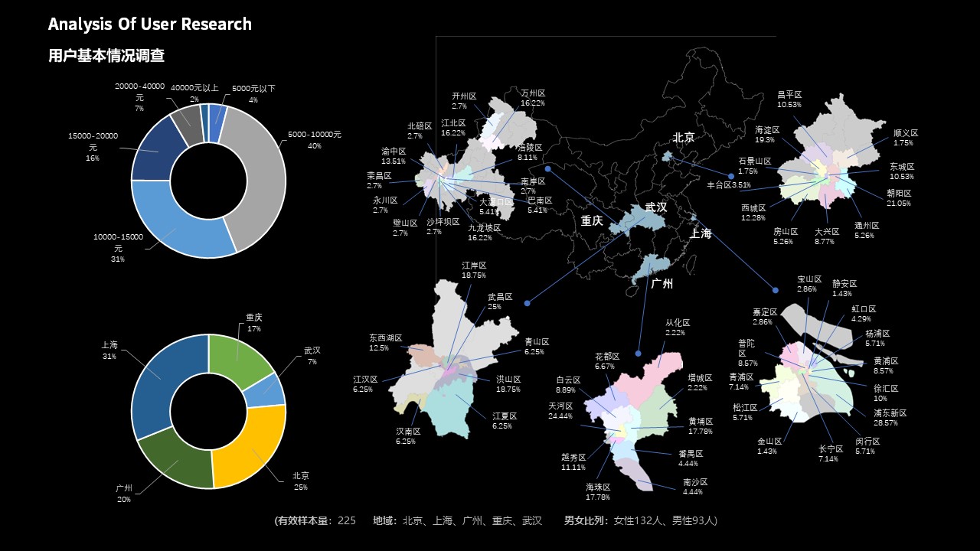Select the '15000-20000元 16%' income label

click(x=93, y=147)
